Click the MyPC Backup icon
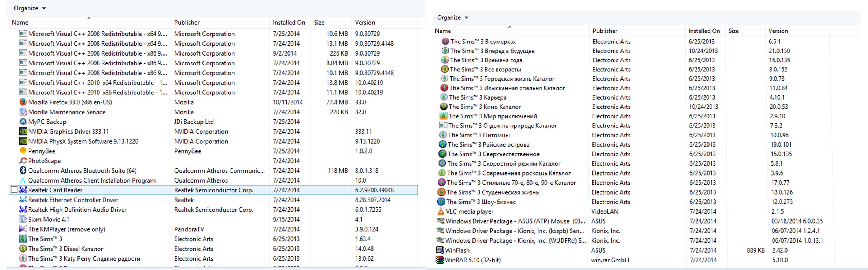The image size is (868, 270). (23, 121)
